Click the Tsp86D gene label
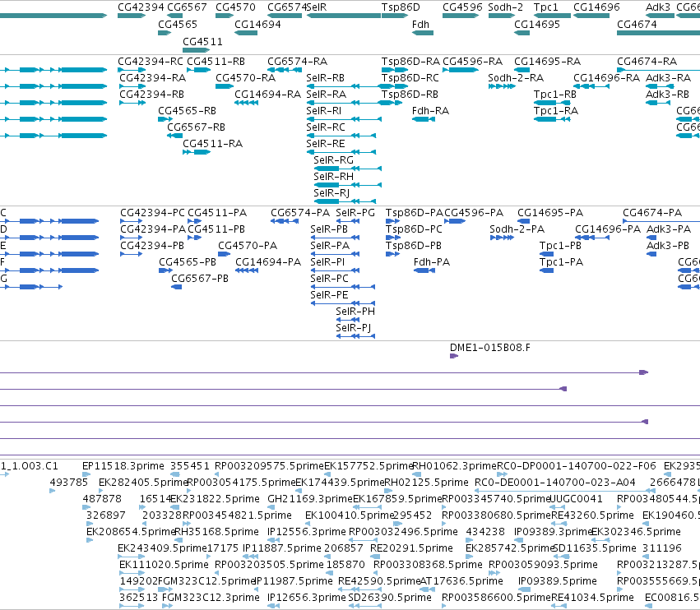The height and width of the screenshot is (610, 700). click(401, 7)
